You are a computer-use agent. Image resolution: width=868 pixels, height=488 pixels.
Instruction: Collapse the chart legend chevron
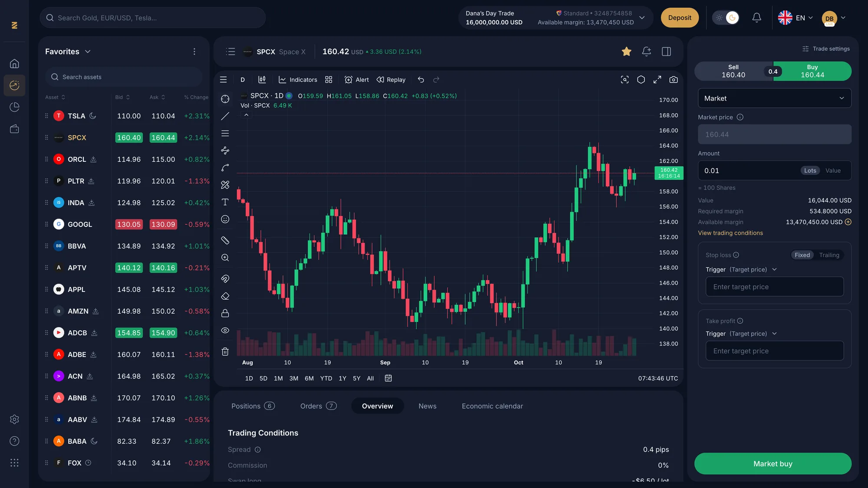(246, 115)
